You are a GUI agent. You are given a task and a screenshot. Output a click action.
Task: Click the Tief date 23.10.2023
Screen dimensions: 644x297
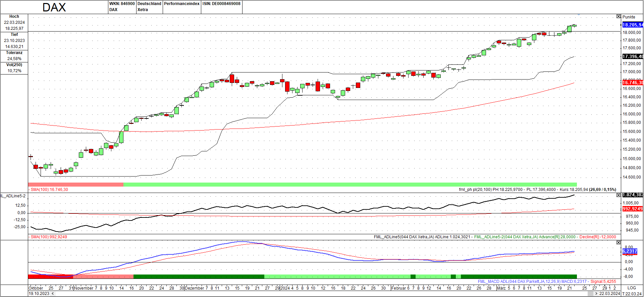point(14,41)
